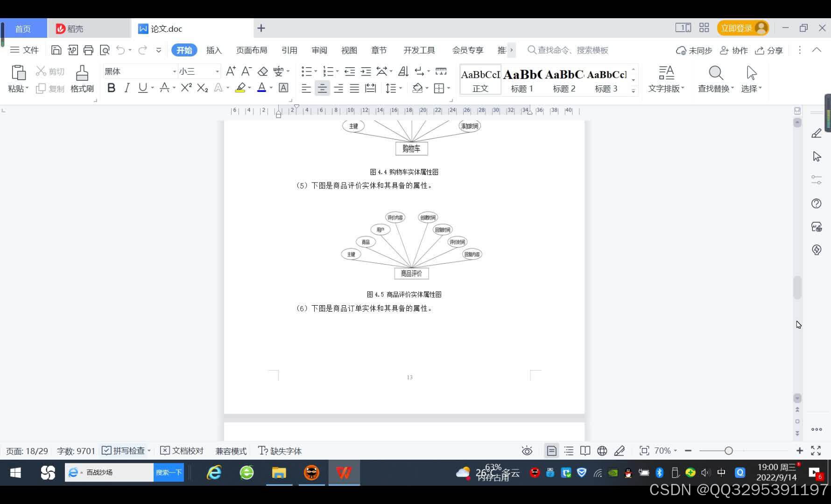
Task: Click the 协作 (Collaborate) button
Action: pyautogui.click(x=734, y=50)
